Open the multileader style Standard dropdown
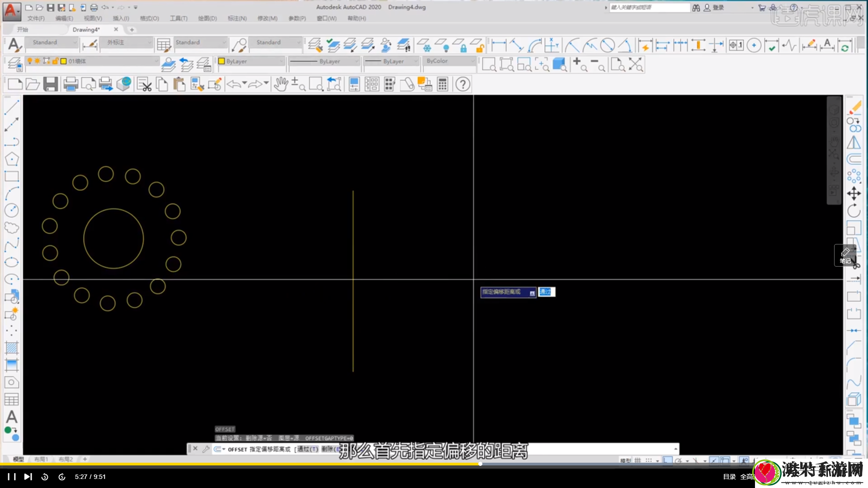 (275, 42)
